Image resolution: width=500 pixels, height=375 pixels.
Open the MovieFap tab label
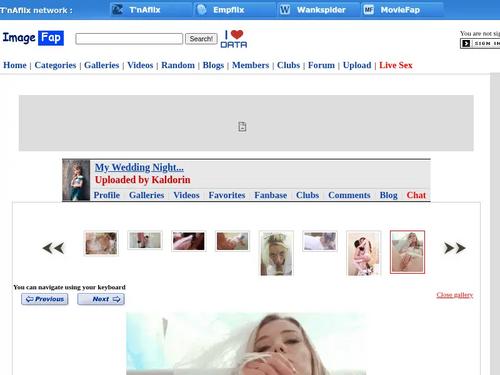point(400,10)
